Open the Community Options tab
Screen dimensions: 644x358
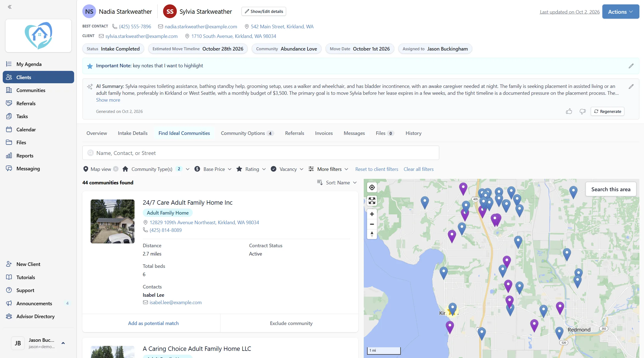point(247,133)
